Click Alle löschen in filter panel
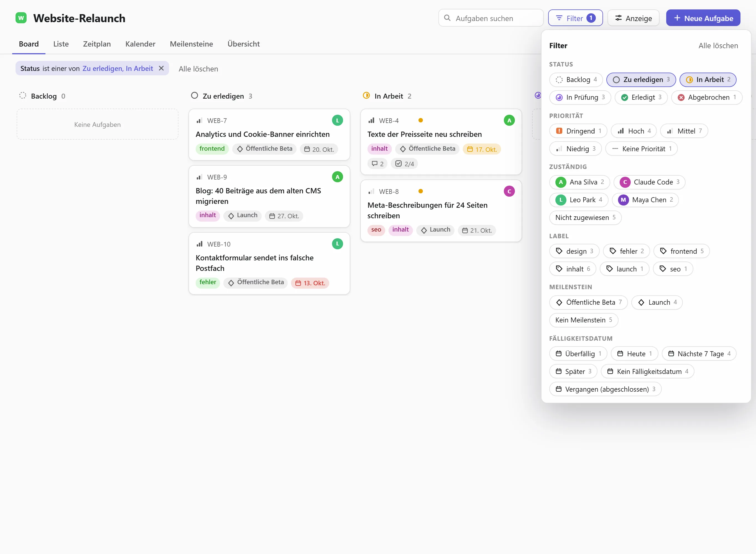The height and width of the screenshot is (554, 756). click(x=718, y=46)
